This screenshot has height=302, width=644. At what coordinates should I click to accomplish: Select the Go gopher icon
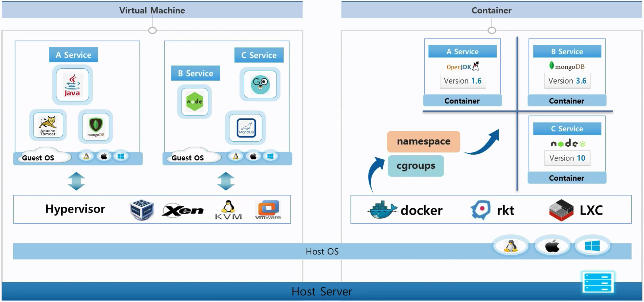click(x=260, y=84)
